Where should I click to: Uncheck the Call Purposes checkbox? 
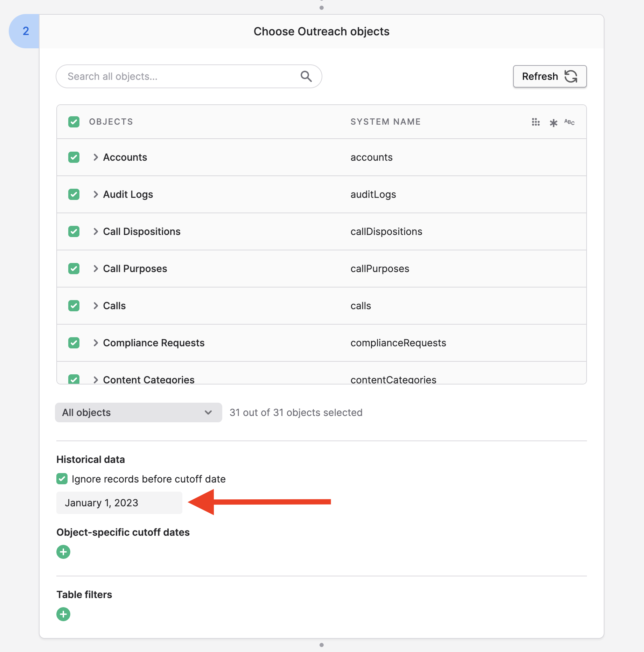coord(74,269)
